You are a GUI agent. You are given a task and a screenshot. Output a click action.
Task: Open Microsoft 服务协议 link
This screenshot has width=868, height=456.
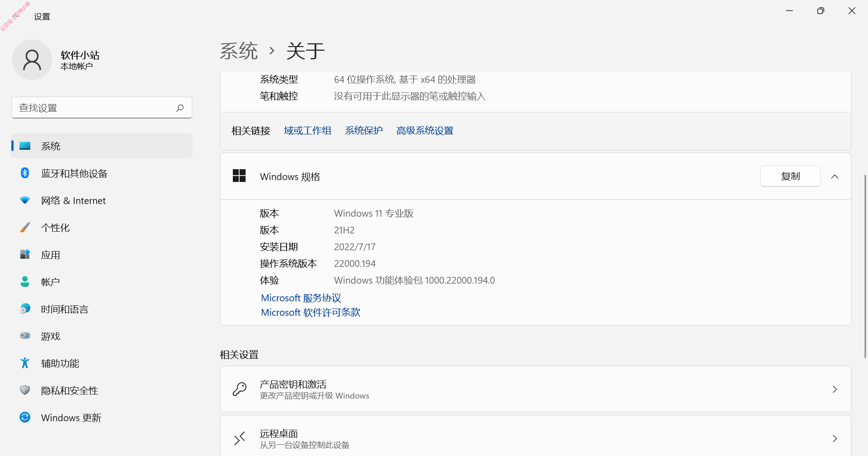pyautogui.click(x=301, y=298)
